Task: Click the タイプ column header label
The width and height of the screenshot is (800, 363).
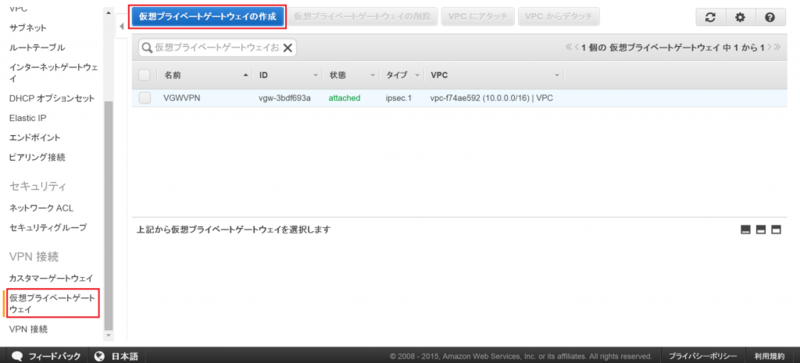Action: click(396, 75)
